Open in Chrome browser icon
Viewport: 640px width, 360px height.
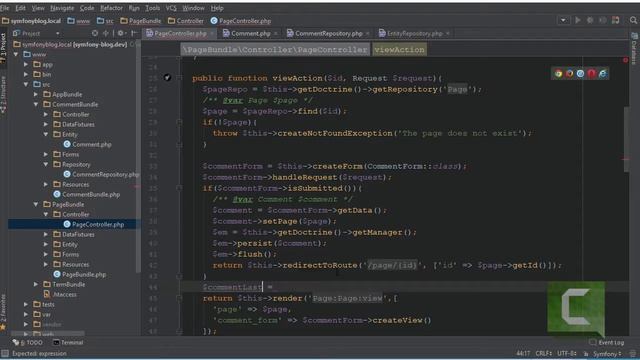558,74
